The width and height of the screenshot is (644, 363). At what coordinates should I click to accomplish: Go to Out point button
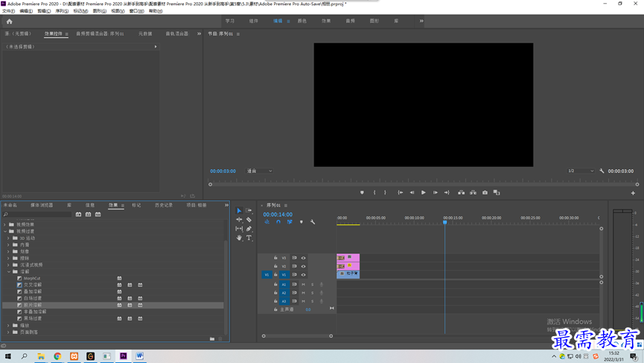click(447, 192)
